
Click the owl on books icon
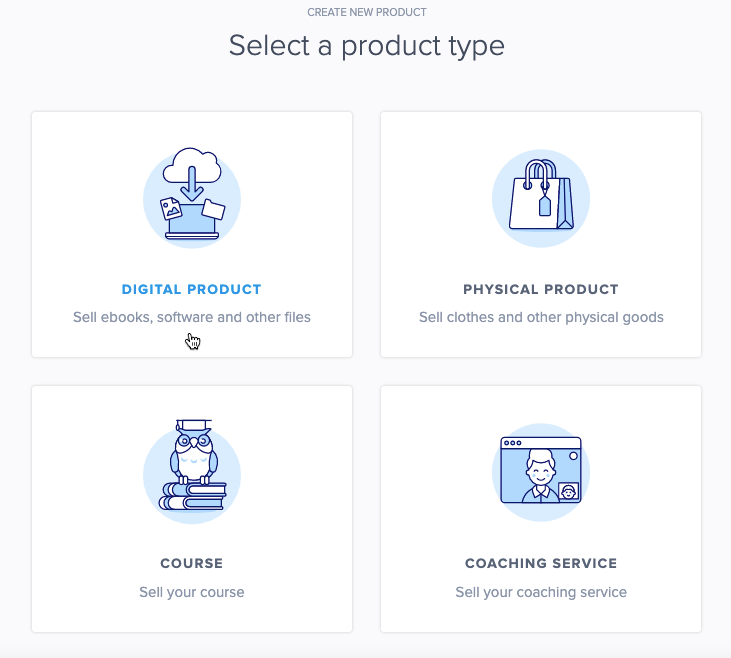[192, 468]
